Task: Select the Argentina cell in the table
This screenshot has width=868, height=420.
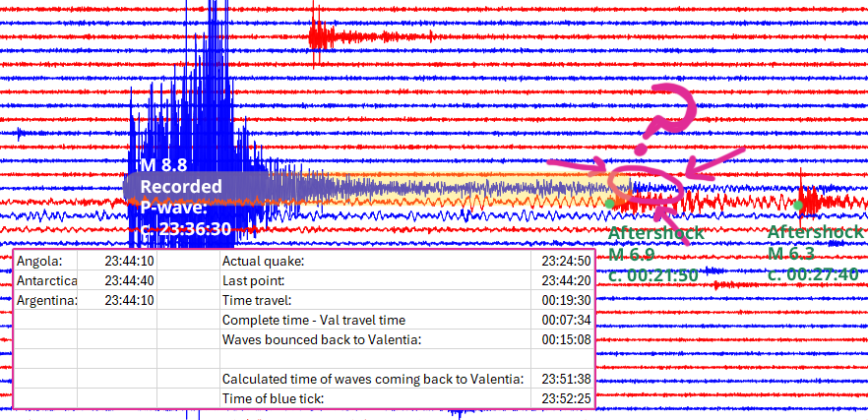Action: [46, 301]
